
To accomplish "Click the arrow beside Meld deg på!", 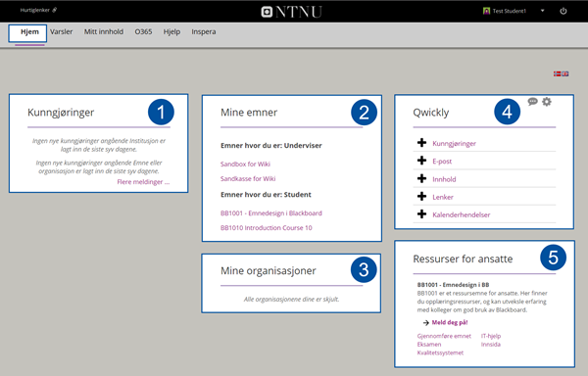I will 425,322.
